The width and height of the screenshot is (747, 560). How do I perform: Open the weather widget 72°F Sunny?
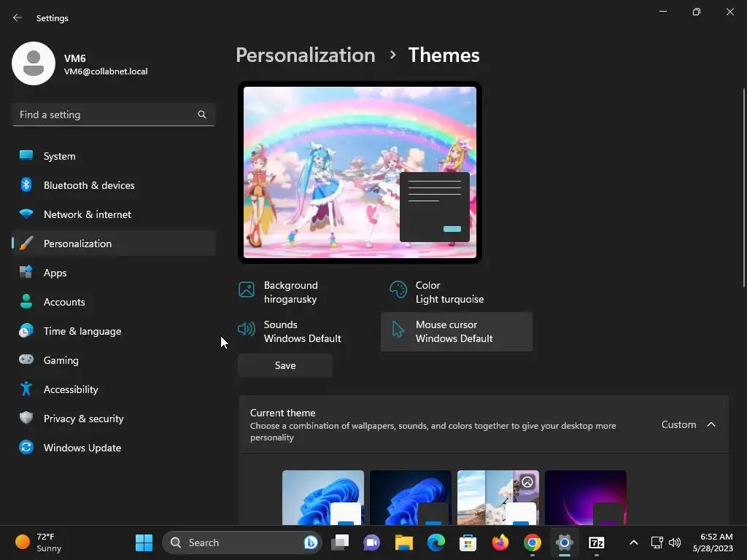click(x=38, y=542)
